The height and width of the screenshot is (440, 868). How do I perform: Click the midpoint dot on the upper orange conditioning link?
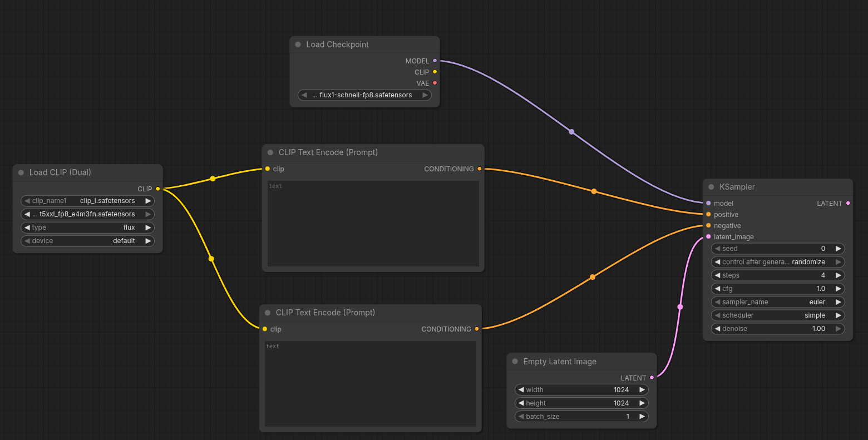(594, 191)
